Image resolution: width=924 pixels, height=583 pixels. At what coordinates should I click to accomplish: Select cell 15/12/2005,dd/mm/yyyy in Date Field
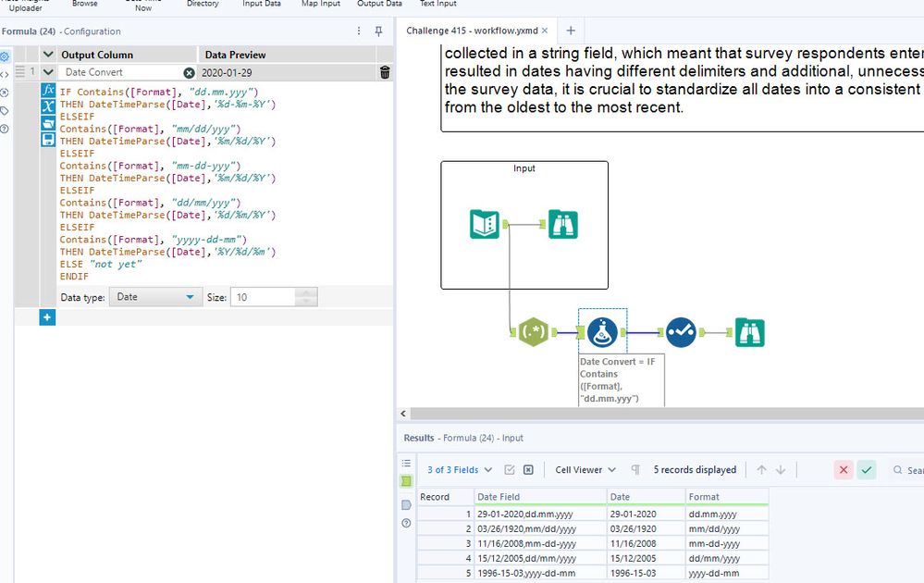tap(541, 558)
